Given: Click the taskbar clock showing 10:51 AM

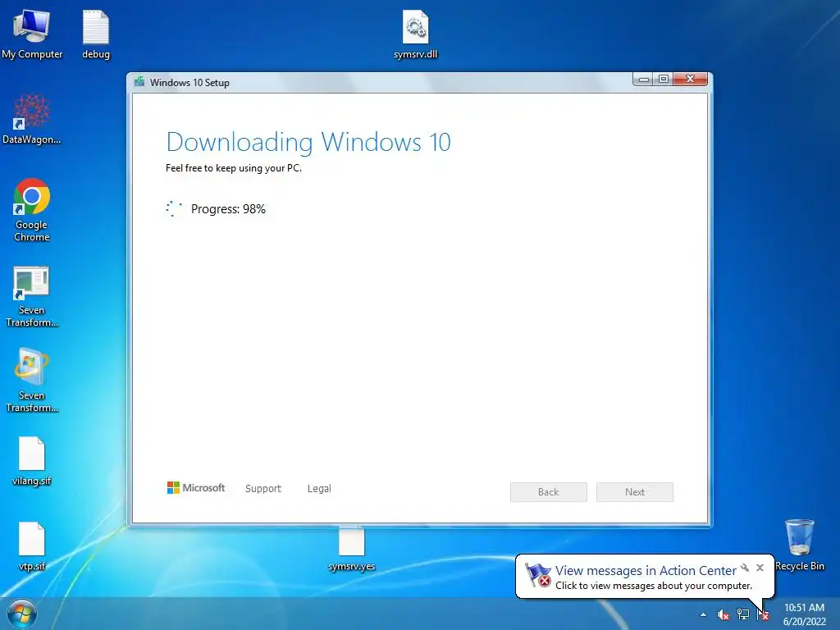Looking at the screenshot, I should [x=804, y=614].
